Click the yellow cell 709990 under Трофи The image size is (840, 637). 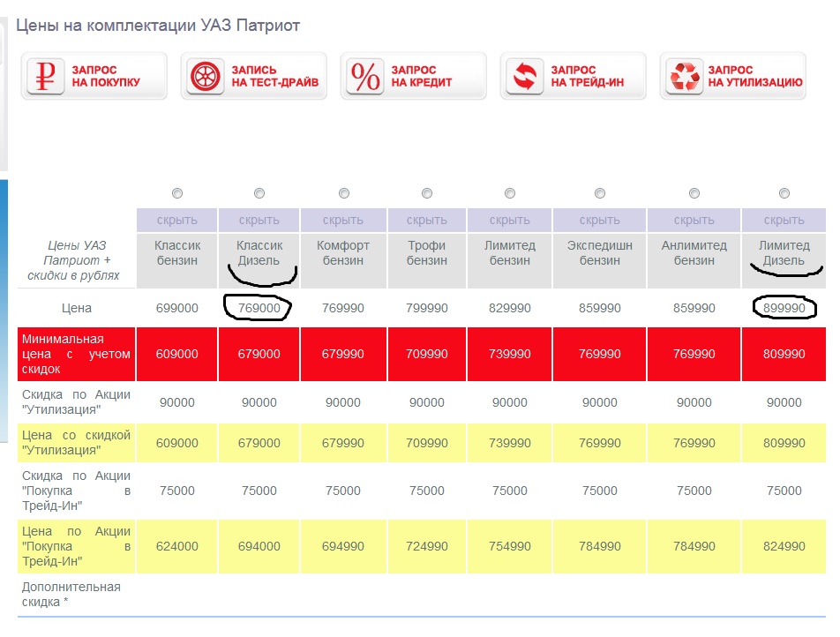426,443
